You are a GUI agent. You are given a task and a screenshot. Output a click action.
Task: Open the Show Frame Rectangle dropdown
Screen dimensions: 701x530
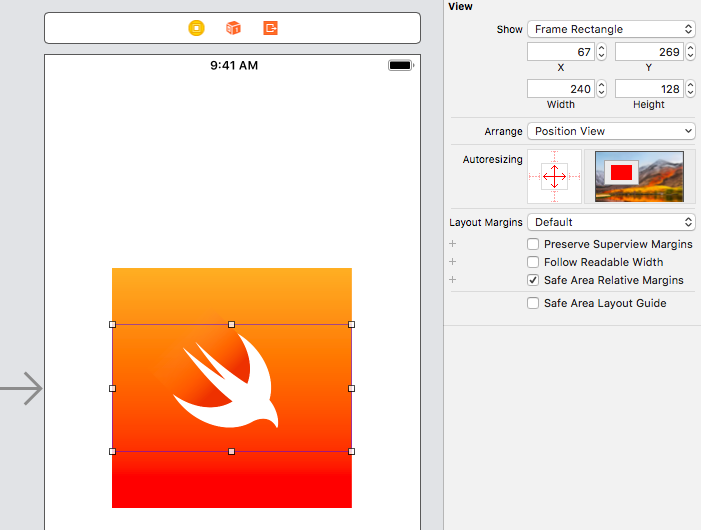pyautogui.click(x=611, y=29)
